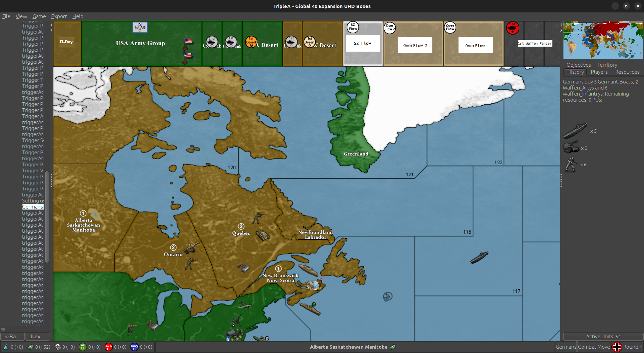Select the 'Trigger A' history entry

tap(33, 116)
